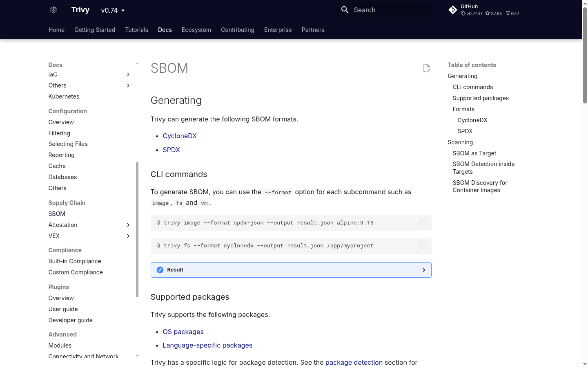
Task: Expand the Attestation sidebar section
Action: pos(128,225)
